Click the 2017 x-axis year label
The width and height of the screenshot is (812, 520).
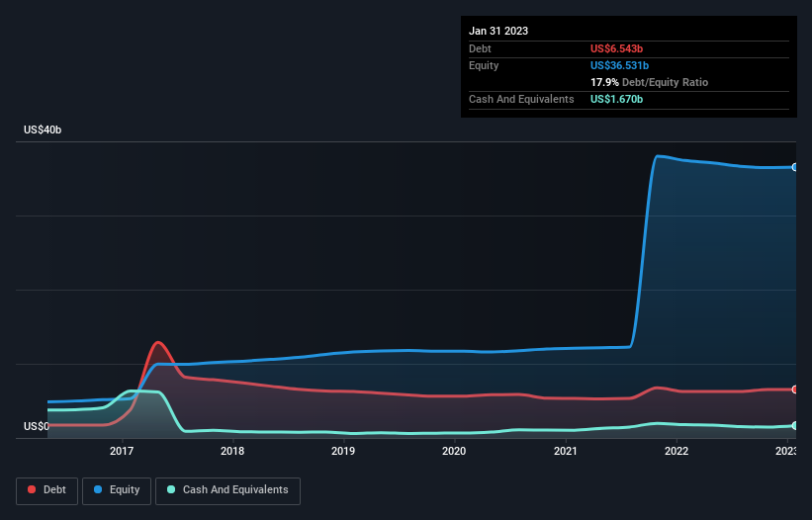point(122,451)
